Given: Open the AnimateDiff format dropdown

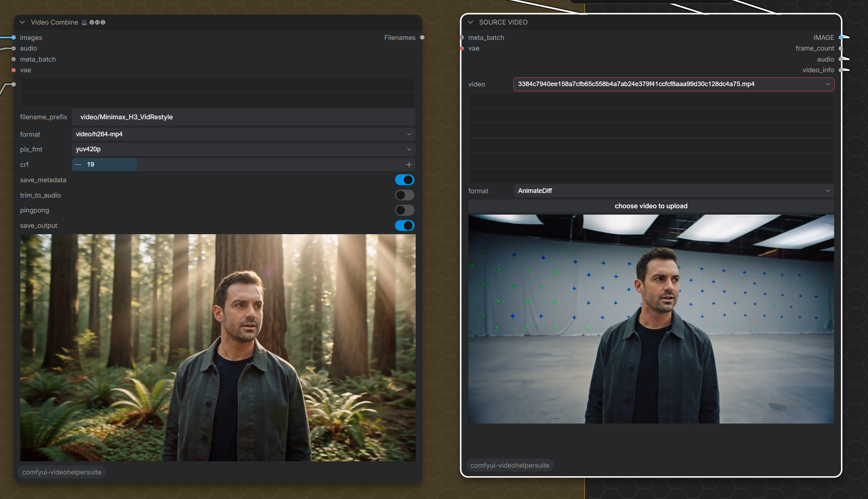Looking at the screenshot, I should click(674, 191).
